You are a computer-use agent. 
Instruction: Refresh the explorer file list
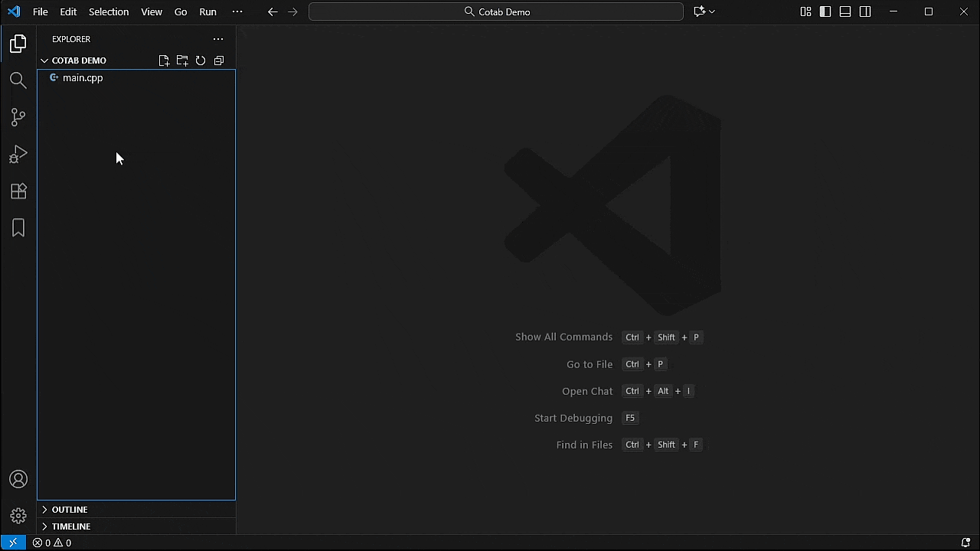tap(200, 60)
